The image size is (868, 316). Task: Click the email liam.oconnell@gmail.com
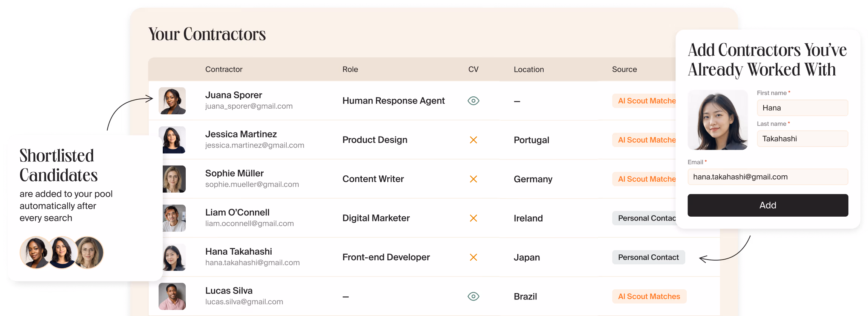pyautogui.click(x=249, y=224)
